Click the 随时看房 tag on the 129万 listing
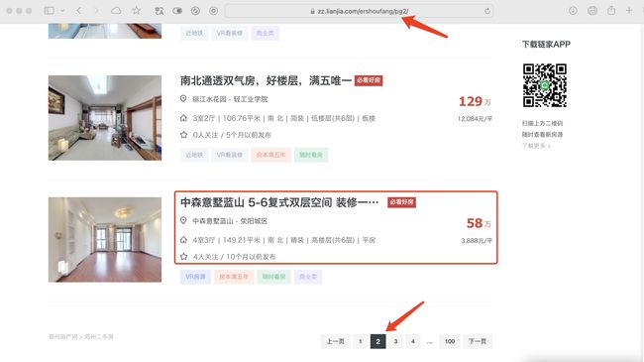The height and width of the screenshot is (362, 644). click(311, 155)
